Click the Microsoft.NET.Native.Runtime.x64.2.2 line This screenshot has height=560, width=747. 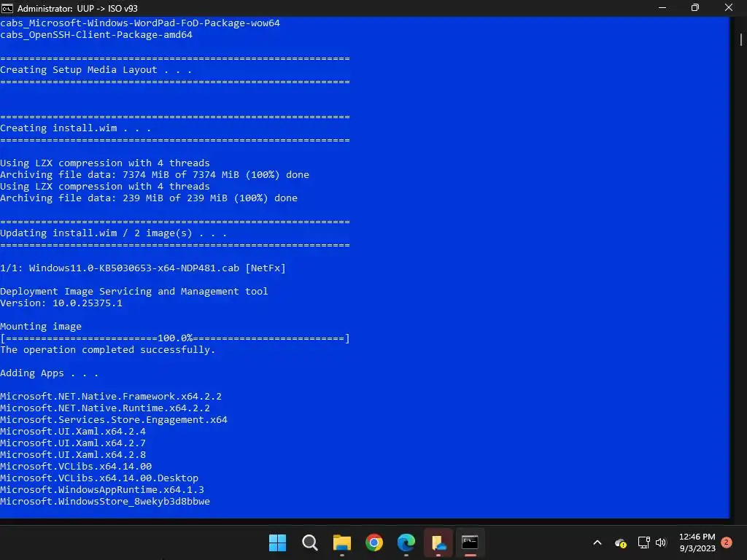click(105, 408)
